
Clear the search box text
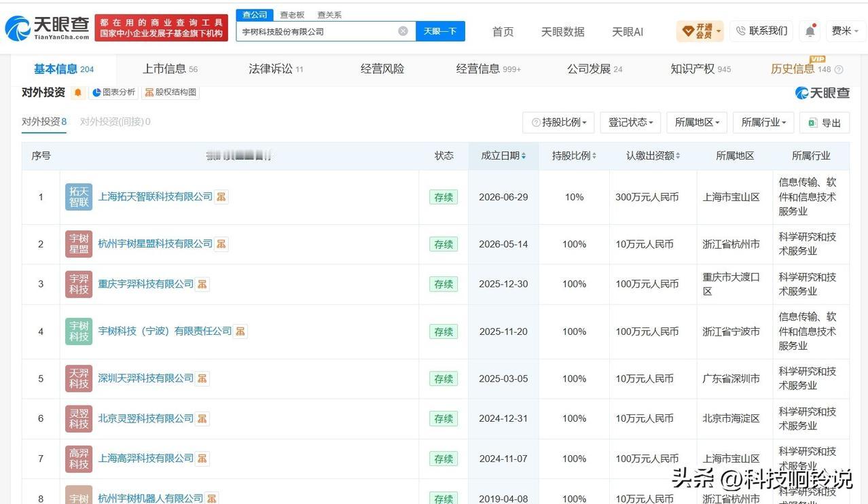click(x=403, y=31)
